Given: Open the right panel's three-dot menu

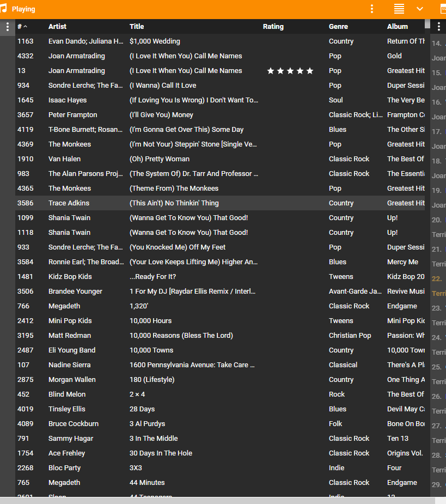Looking at the screenshot, I should [439, 27].
